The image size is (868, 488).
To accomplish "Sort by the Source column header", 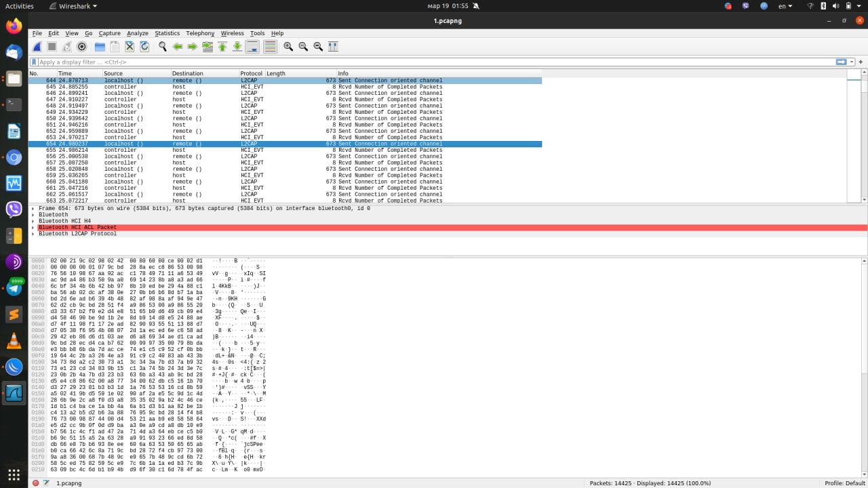I will point(136,73).
